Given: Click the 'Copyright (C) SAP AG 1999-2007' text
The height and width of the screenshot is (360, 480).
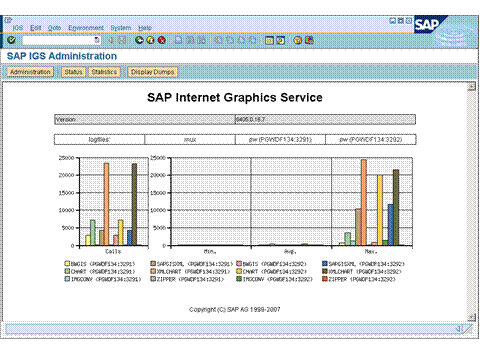Looking at the screenshot, I should tap(235, 310).
